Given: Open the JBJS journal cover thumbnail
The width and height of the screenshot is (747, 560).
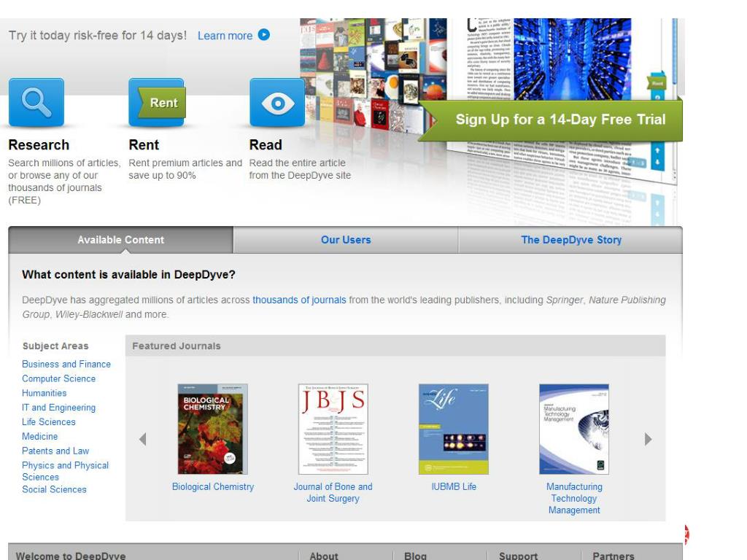Looking at the screenshot, I should coord(333,429).
